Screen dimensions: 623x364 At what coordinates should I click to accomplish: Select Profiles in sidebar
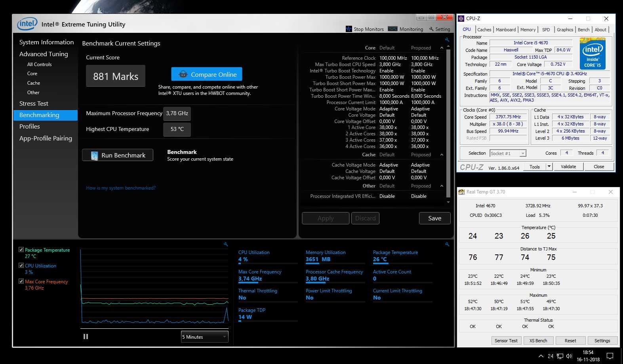[30, 127]
